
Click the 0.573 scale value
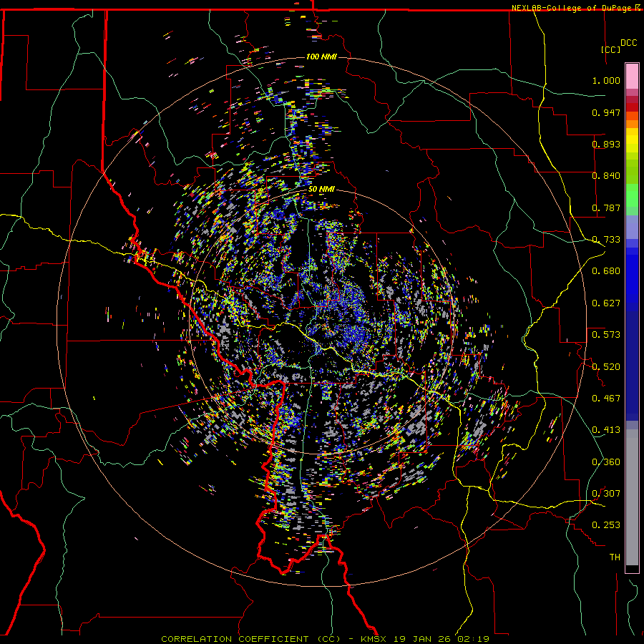[x=606, y=335]
